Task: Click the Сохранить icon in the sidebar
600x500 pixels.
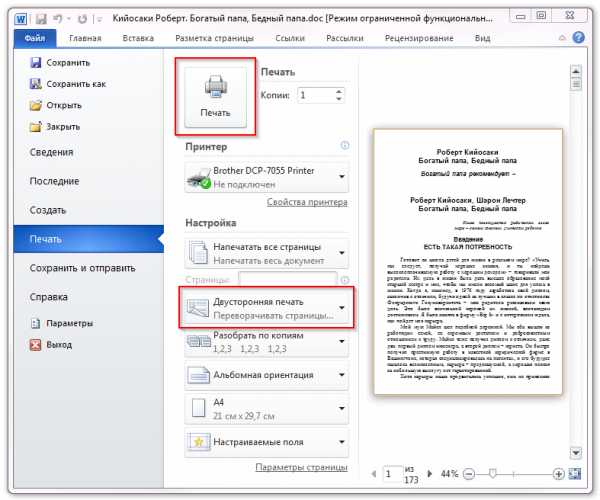Action: [x=37, y=62]
